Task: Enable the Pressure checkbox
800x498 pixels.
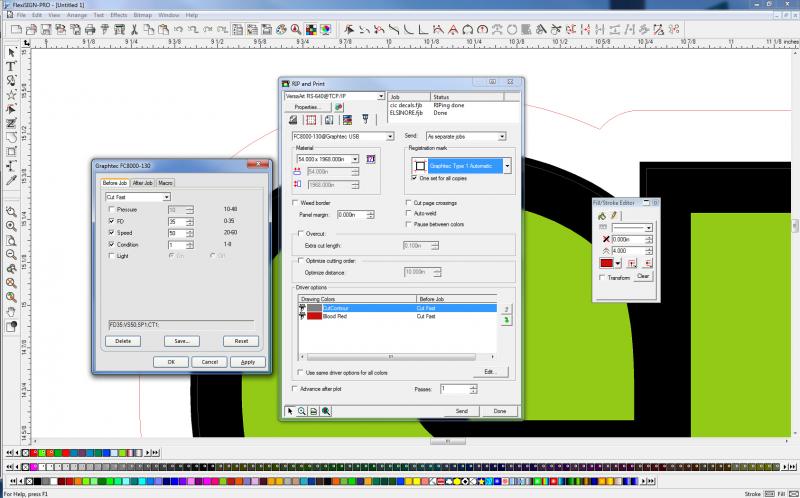Action: (x=112, y=210)
